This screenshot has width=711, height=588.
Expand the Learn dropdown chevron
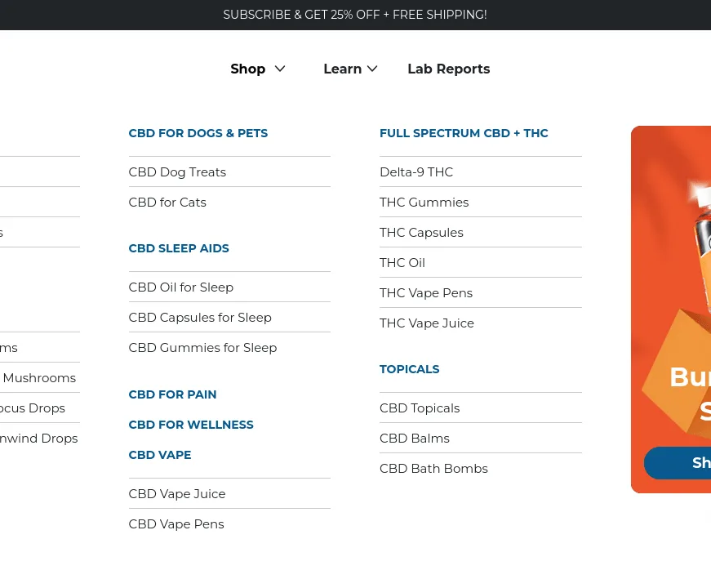click(372, 69)
